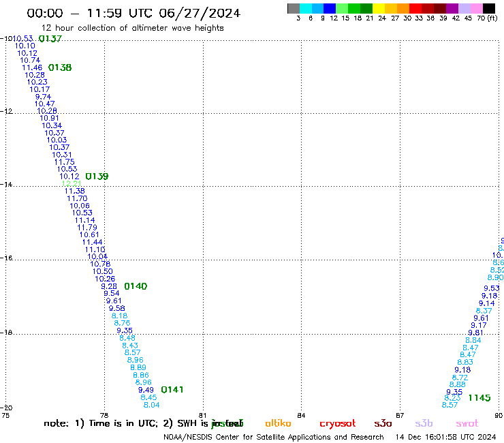Click the 11.79 wave height value

click(87, 228)
